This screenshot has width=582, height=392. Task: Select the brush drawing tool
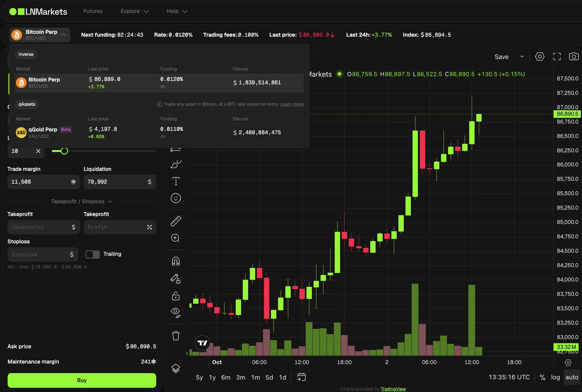point(176,164)
